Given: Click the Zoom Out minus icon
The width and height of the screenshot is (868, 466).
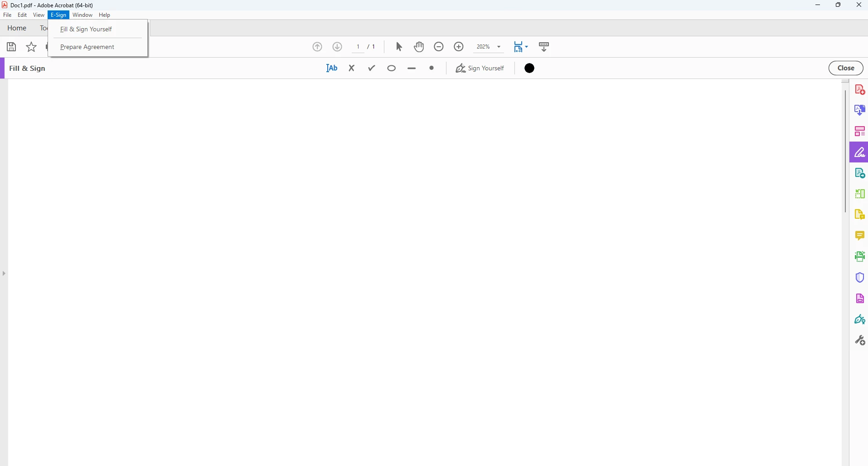Looking at the screenshot, I should tap(439, 47).
